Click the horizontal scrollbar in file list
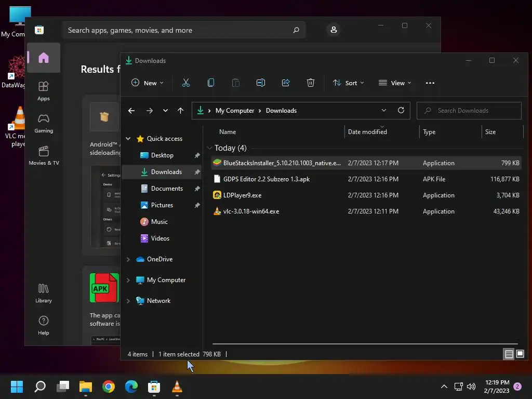 click(x=365, y=344)
